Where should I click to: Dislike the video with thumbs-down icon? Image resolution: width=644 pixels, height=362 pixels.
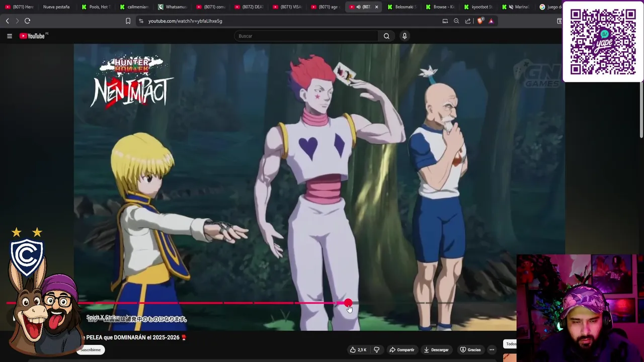pos(376,349)
